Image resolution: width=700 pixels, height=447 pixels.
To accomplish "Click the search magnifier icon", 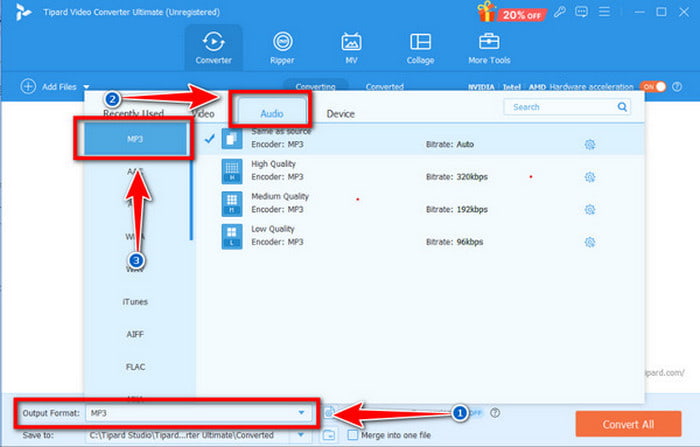I will pyautogui.click(x=622, y=107).
